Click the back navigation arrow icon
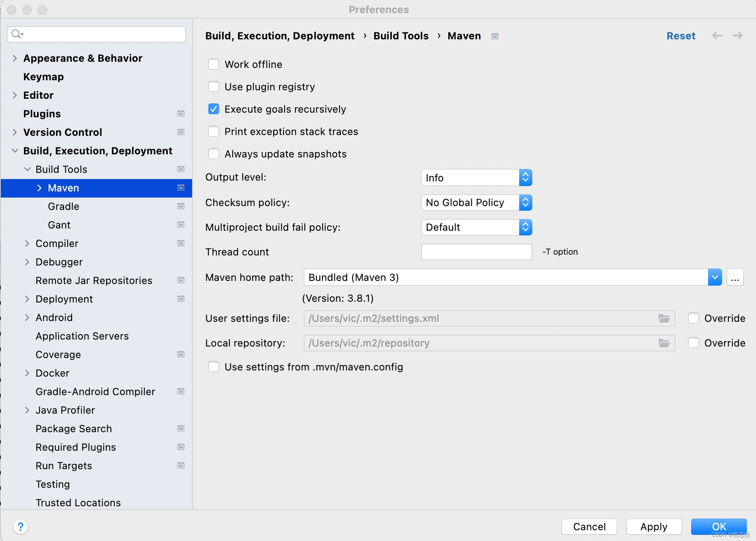Screen dimensions: 756x541 717,36
